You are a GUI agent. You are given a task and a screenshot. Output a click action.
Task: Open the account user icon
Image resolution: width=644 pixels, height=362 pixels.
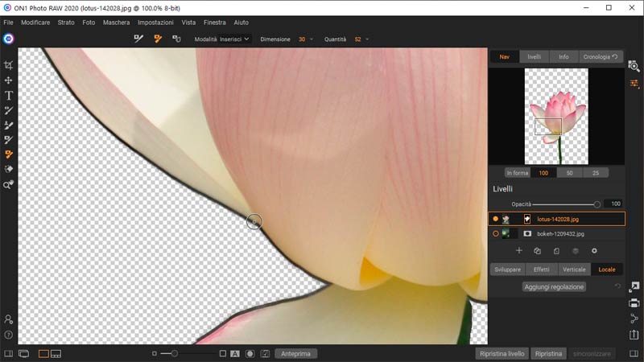[x=8, y=319]
